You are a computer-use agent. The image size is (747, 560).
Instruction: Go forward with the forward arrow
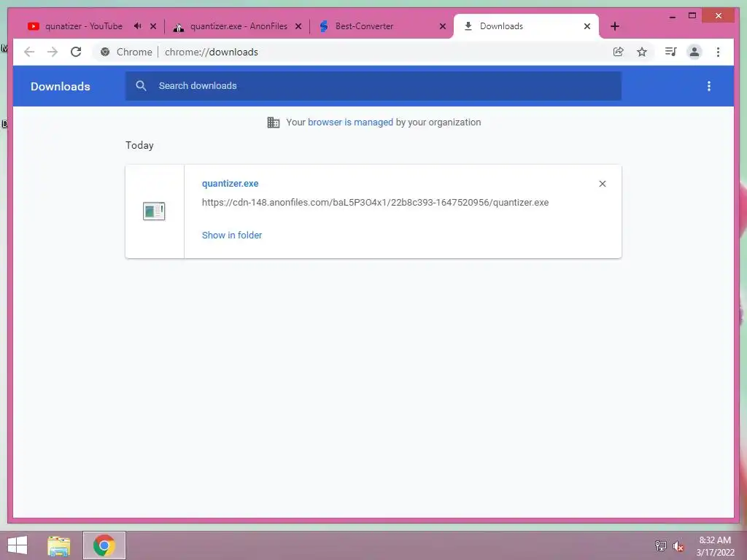pos(53,52)
